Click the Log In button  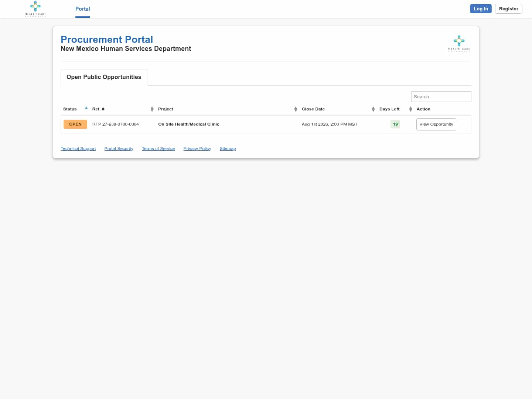point(481,9)
